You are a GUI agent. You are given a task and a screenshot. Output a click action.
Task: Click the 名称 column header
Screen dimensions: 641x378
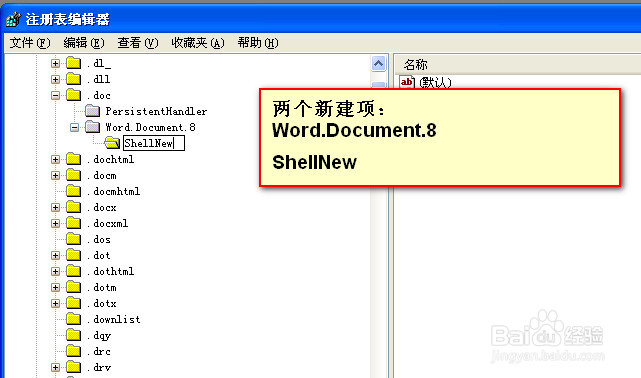click(416, 65)
